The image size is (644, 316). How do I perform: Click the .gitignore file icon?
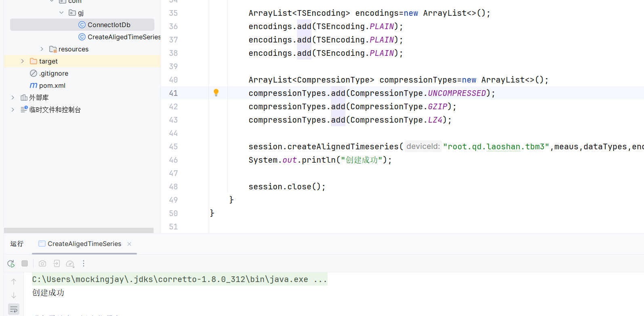click(x=34, y=73)
